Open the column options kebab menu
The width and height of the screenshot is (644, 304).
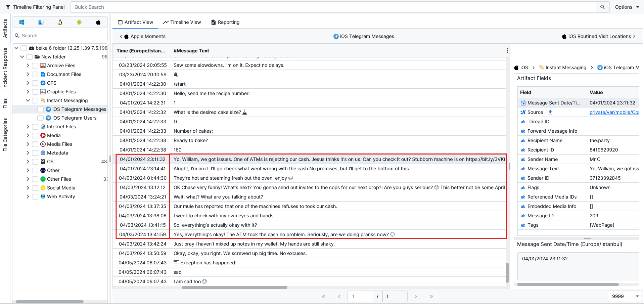coord(507,50)
